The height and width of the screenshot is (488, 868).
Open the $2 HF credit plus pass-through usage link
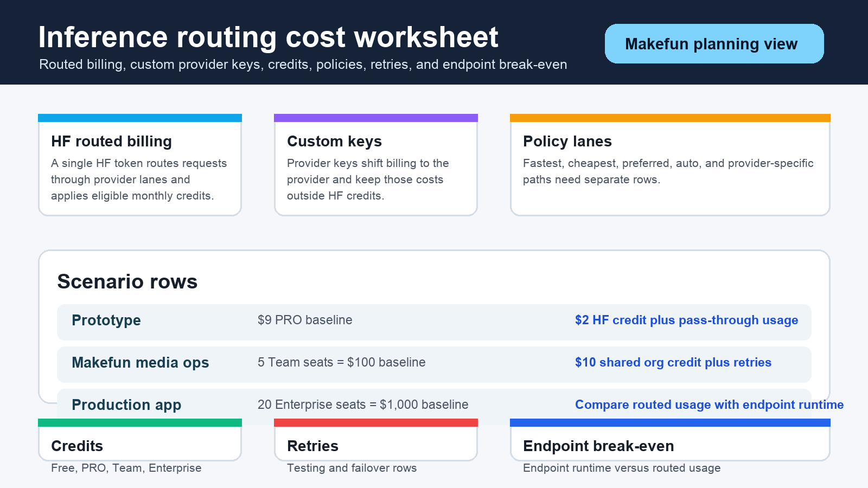tap(686, 320)
